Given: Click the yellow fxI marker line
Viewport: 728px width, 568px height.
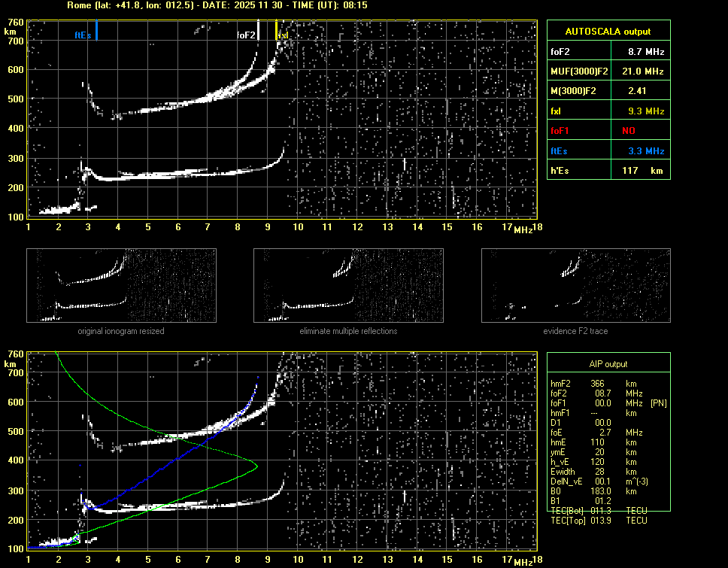Looking at the screenshot, I should (276, 31).
